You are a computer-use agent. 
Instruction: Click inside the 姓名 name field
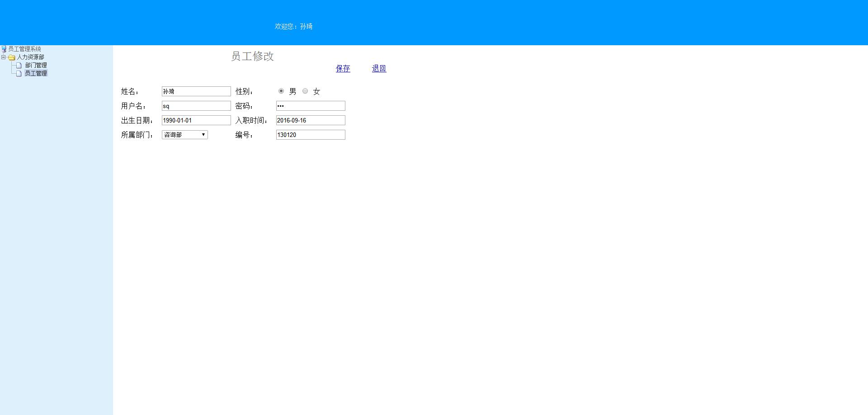[196, 91]
